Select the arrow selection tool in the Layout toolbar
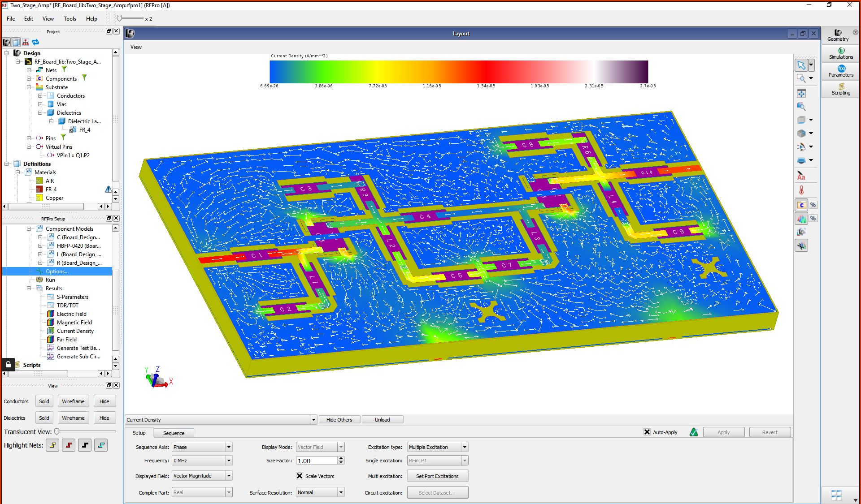This screenshot has height=504, width=861. (801, 65)
